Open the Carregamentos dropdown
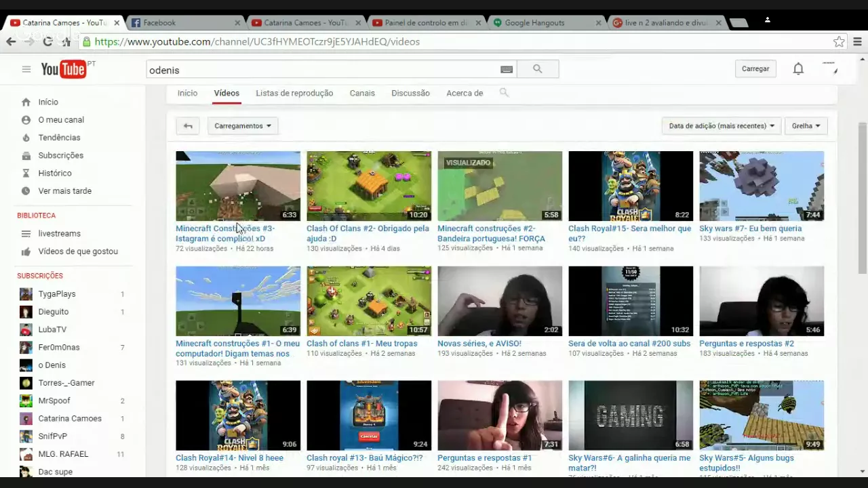 click(x=243, y=126)
